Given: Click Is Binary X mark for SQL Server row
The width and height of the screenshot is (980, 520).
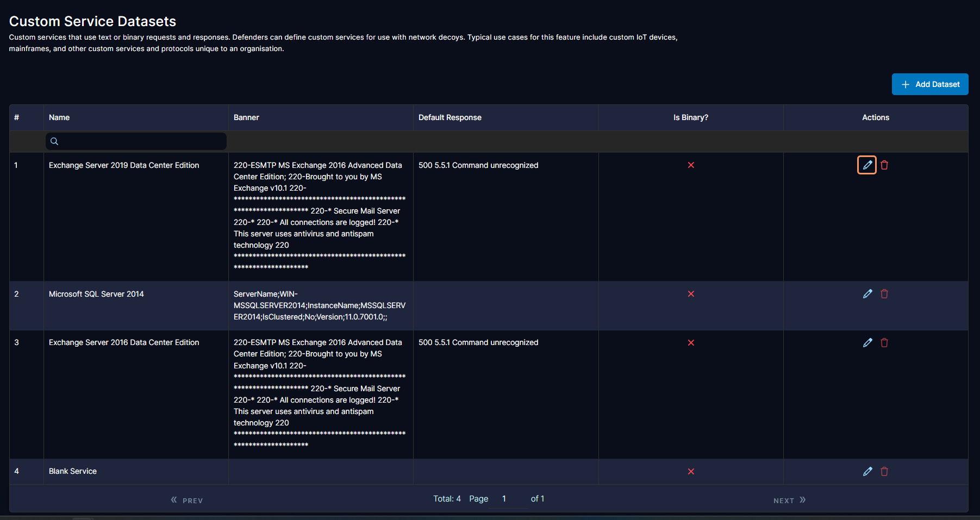Looking at the screenshot, I should tap(691, 294).
